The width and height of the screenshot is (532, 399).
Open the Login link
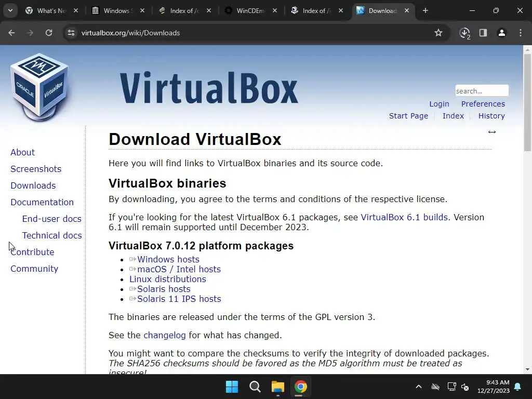pos(439,104)
